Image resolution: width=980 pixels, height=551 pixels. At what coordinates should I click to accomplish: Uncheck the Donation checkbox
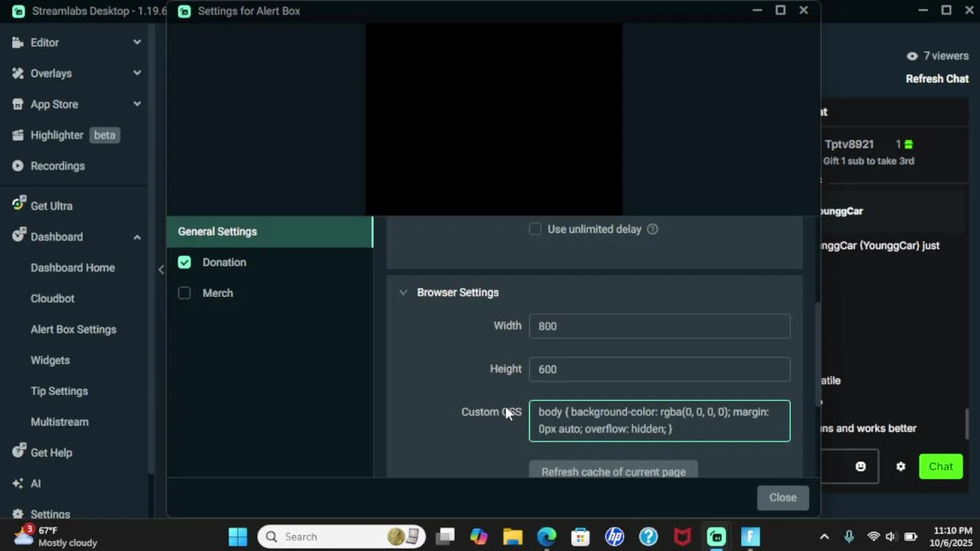coord(185,262)
